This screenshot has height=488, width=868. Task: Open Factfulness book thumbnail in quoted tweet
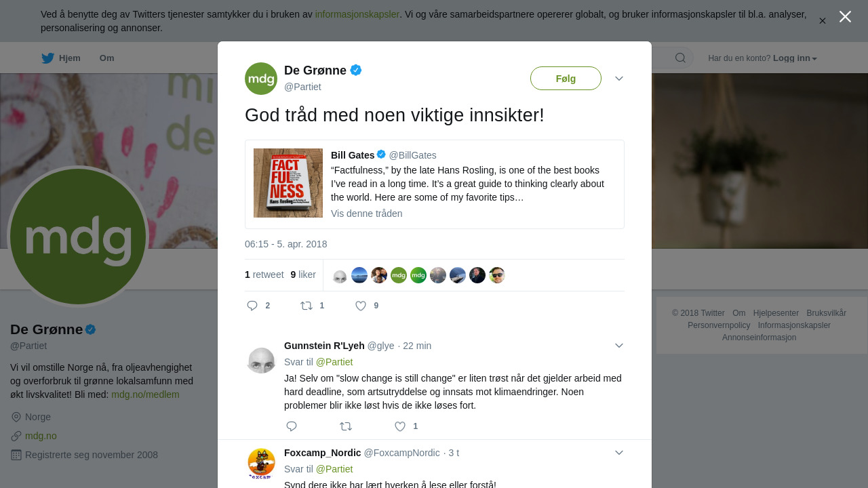click(x=288, y=183)
